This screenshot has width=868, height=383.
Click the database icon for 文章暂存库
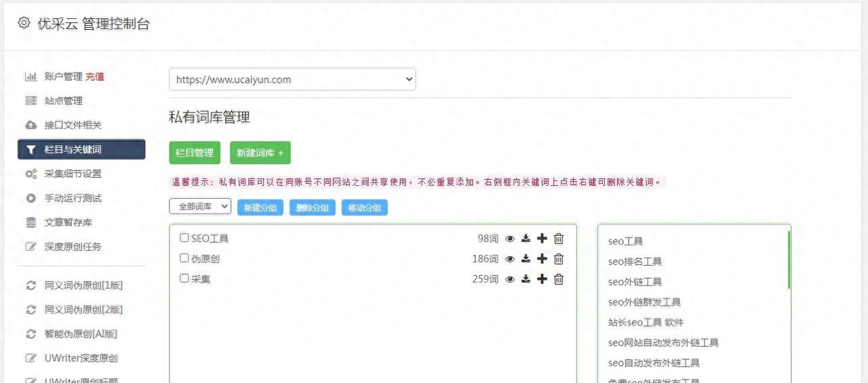click(31, 222)
